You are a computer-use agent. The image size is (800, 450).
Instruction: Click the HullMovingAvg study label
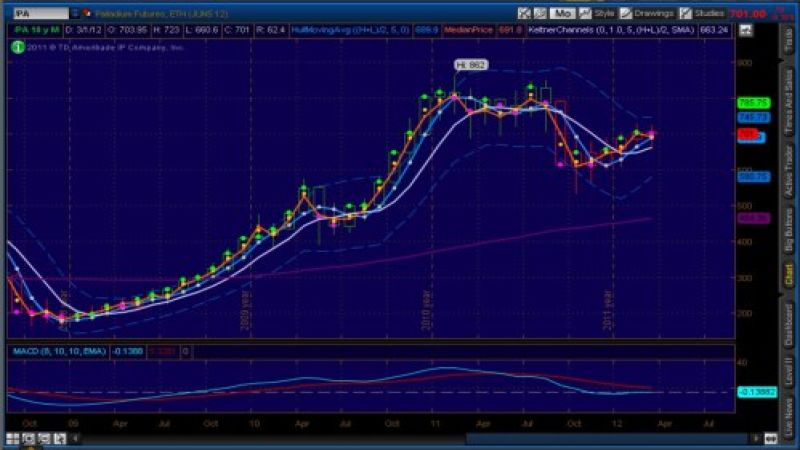[350, 30]
